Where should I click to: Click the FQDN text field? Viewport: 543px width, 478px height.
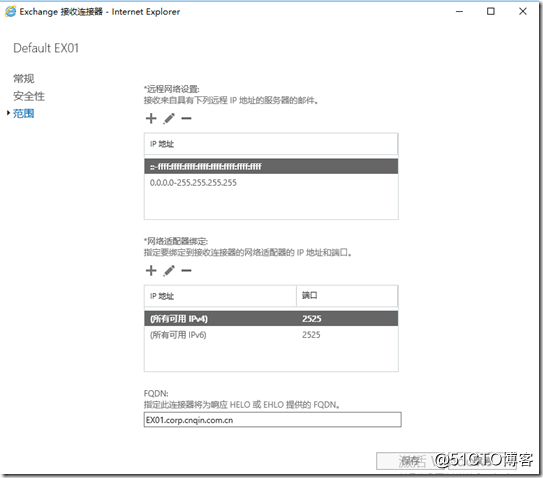click(273, 420)
